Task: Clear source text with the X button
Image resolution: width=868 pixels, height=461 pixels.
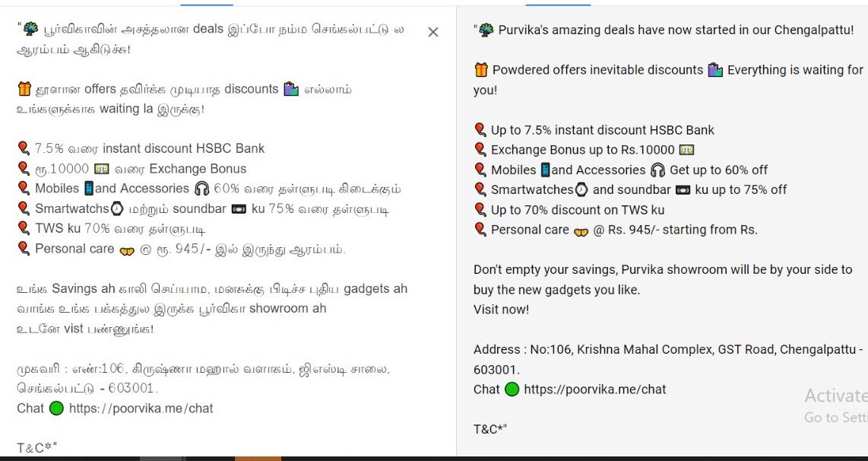Action: [x=433, y=32]
